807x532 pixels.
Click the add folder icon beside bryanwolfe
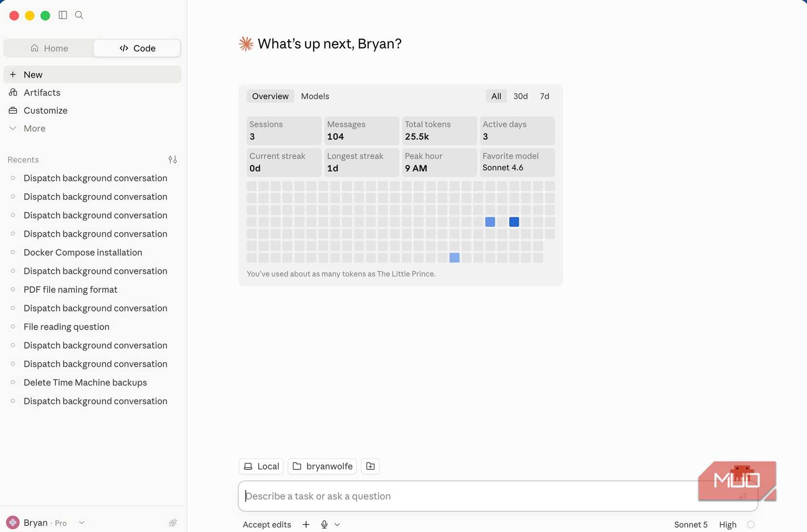(370, 466)
